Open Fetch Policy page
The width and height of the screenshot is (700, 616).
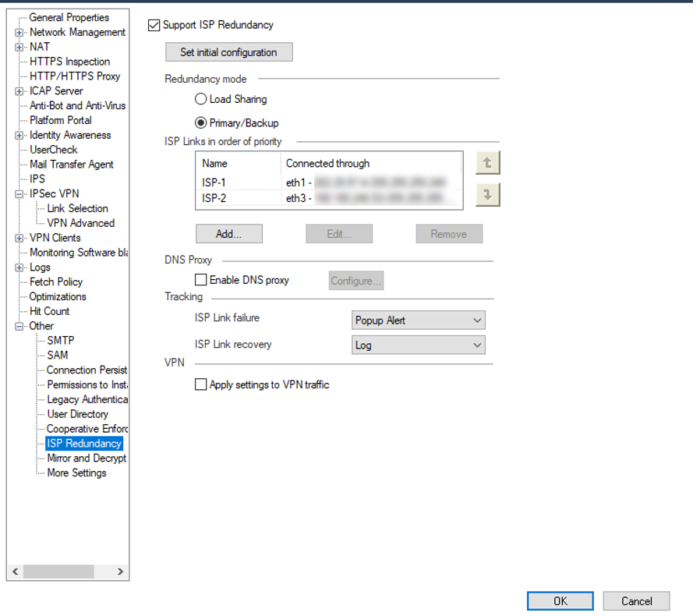[56, 282]
